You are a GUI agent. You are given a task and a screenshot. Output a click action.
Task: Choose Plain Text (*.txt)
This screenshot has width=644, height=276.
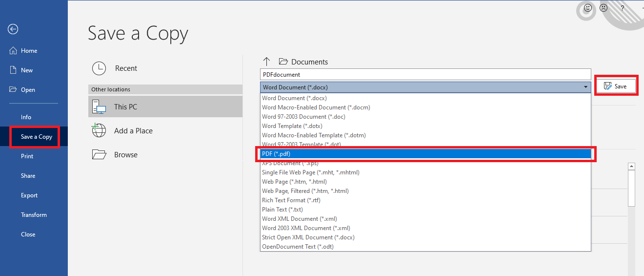coord(425,210)
